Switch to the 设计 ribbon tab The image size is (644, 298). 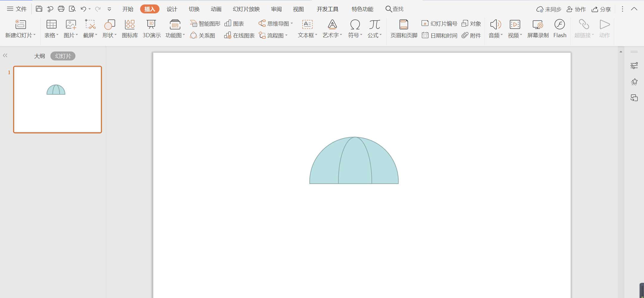171,9
